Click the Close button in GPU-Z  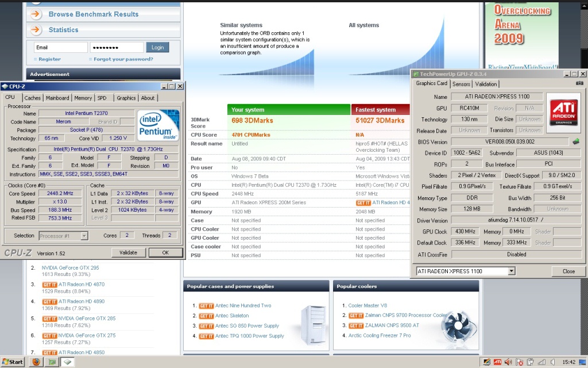pyautogui.click(x=568, y=271)
